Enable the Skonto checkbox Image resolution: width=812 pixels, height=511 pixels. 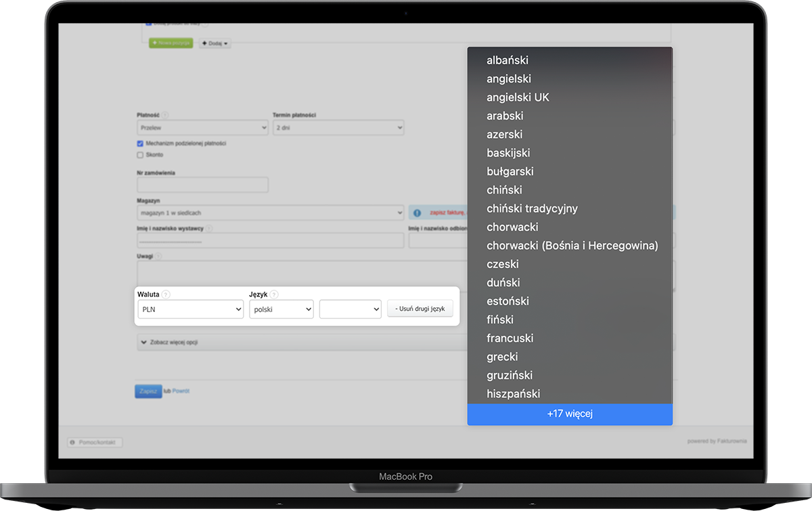[140, 155]
